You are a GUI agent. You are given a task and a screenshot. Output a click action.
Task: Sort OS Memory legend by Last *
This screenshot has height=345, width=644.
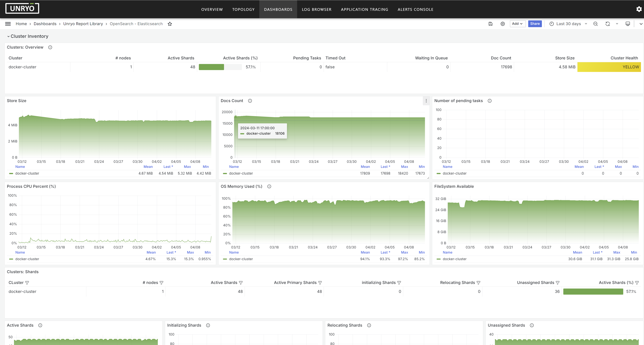(385, 252)
